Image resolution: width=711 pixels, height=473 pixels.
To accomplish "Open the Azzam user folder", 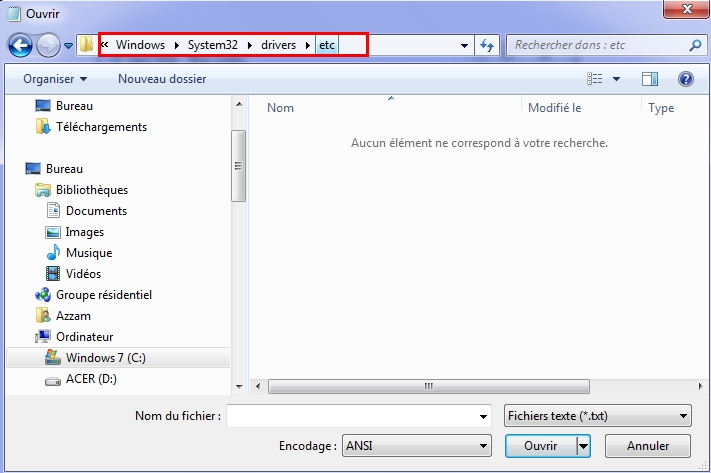I will 73,316.
